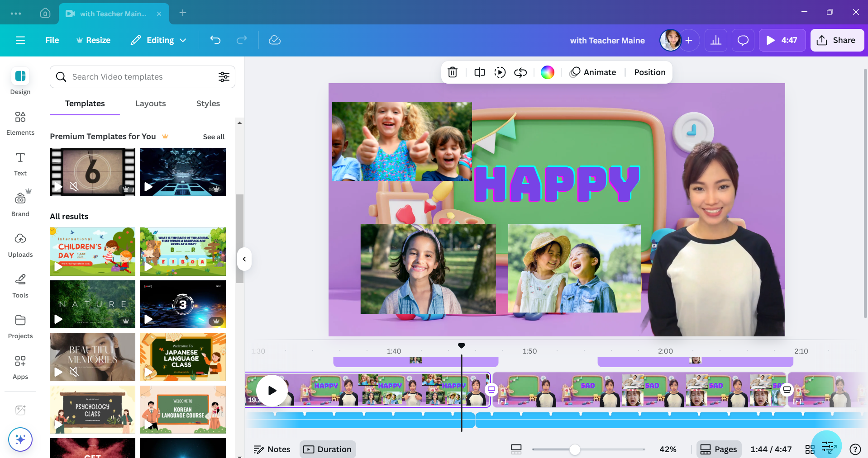Click the timeline playhead marker
868x458 pixels.
(461, 346)
